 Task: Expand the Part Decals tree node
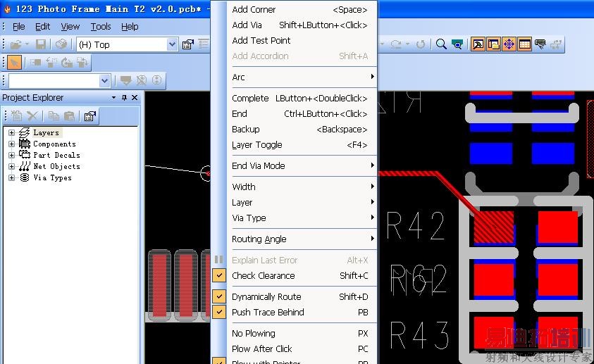coord(12,155)
